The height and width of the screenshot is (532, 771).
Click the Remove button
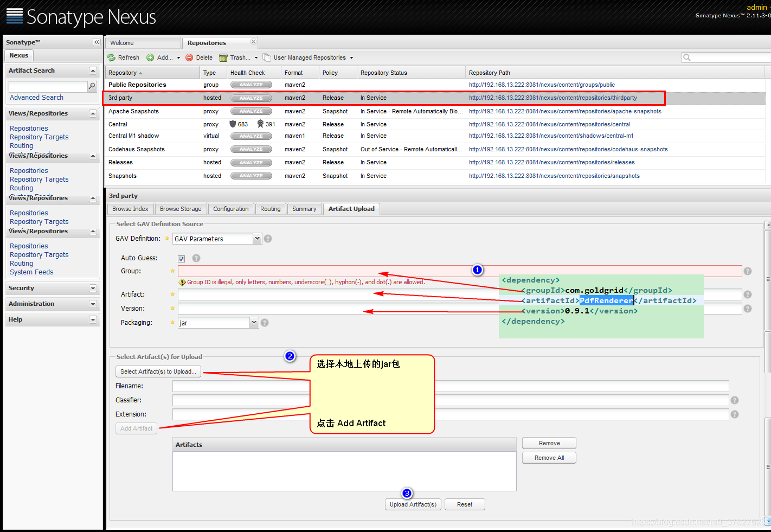[549, 443]
